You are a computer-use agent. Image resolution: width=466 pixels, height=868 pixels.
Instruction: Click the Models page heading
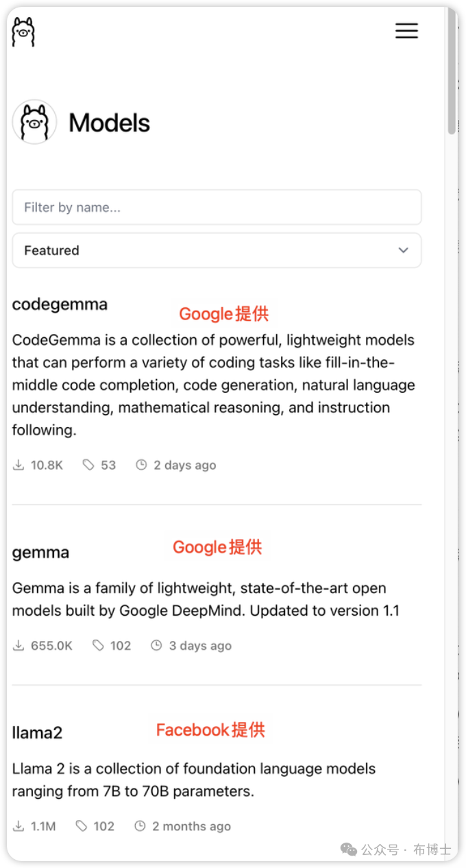[x=109, y=123]
